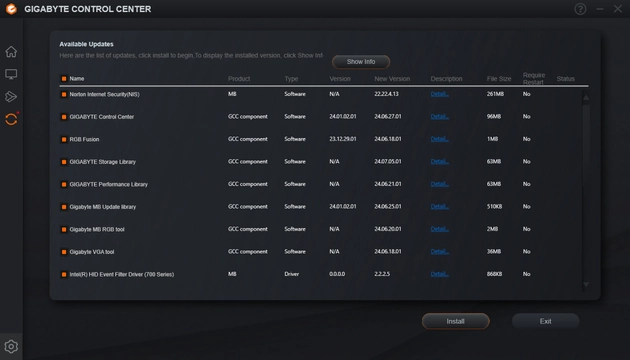Viewport: 630px width, 360px height.
Task: Click scrollbar down arrow in update list
Action: coord(586,284)
